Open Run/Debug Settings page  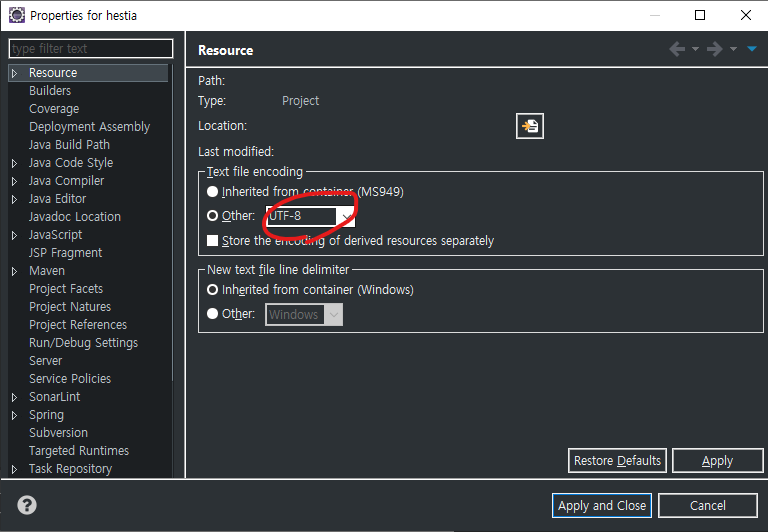tap(83, 342)
